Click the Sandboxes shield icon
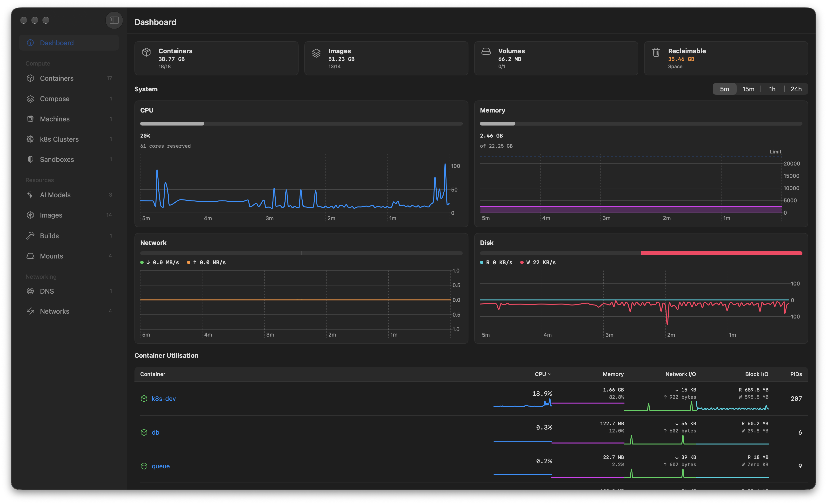Screen dimensions: 827x504 click(30, 159)
